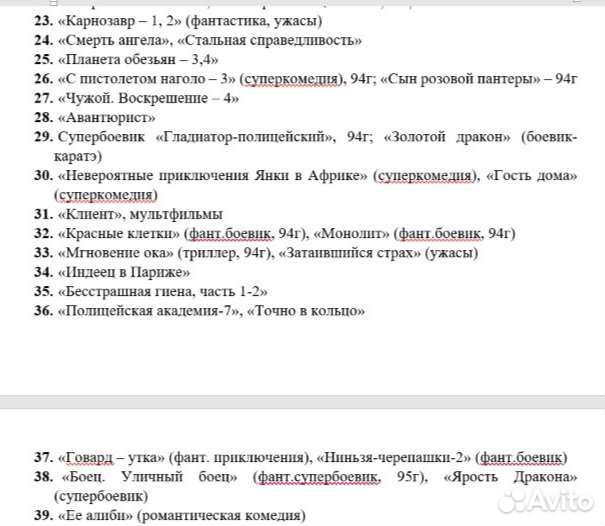Click «Индеец в Париже» line
Viewport: 605px width, 526px height.
pyautogui.click(x=124, y=272)
